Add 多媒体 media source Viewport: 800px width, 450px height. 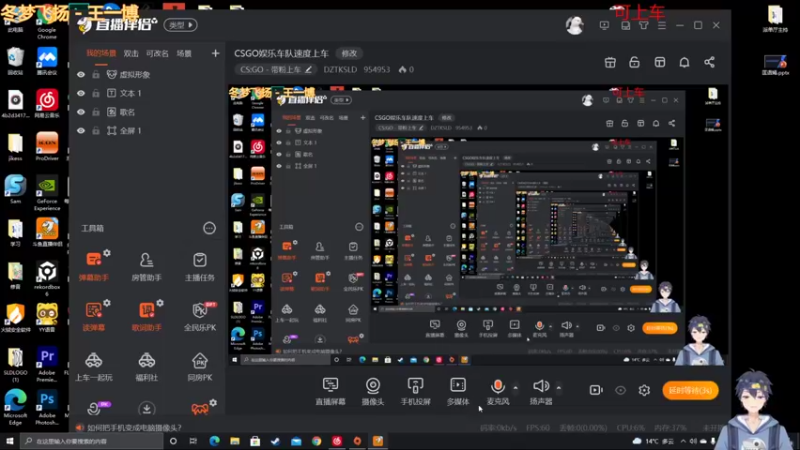(458, 391)
